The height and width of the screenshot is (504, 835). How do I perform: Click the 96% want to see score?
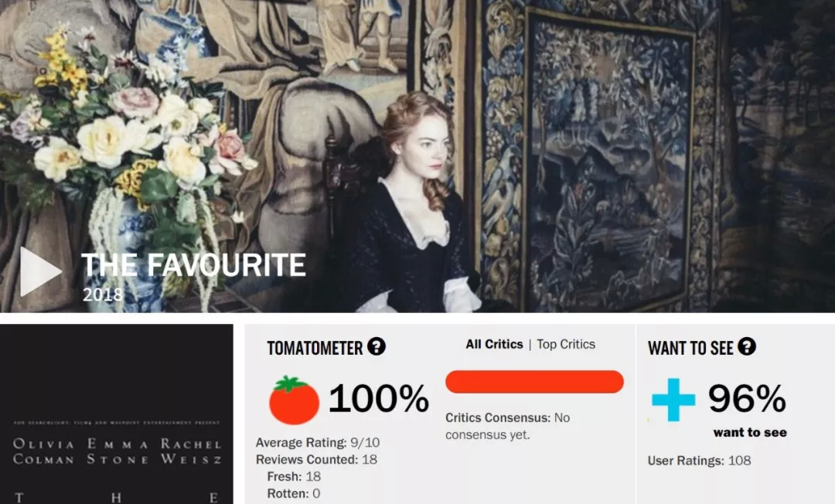[747, 398]
